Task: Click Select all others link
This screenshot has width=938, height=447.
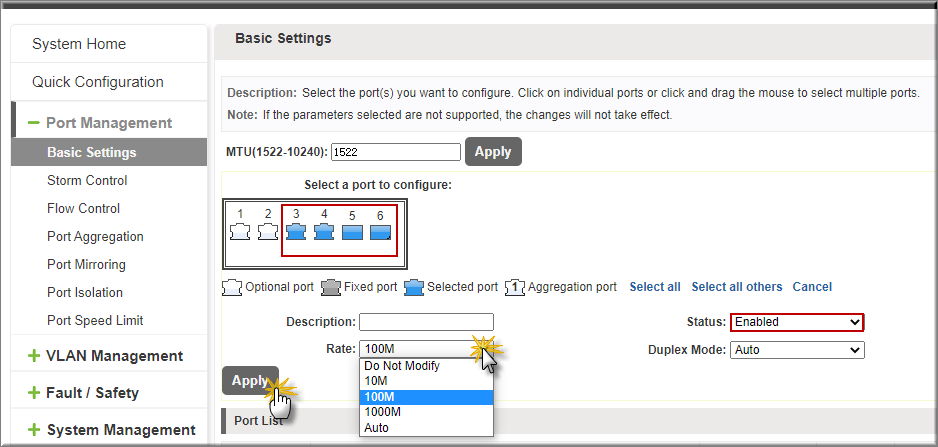Action: click(x=737, y=287)
